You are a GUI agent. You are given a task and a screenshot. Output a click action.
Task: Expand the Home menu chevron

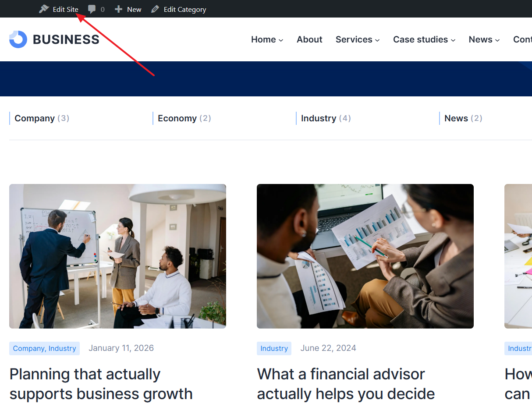pos(281,40)
